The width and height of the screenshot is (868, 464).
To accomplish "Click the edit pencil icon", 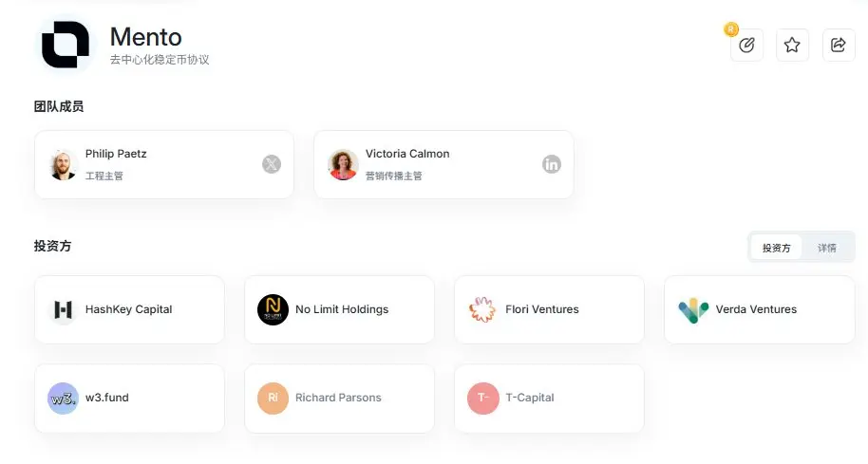I will coord(746,45).
